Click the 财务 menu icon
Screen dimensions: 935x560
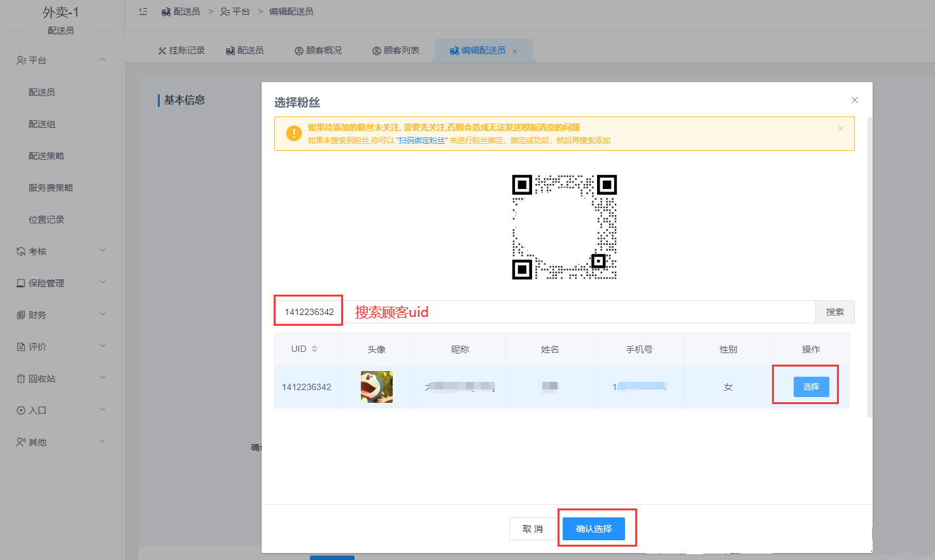click(x=21, y=315)
